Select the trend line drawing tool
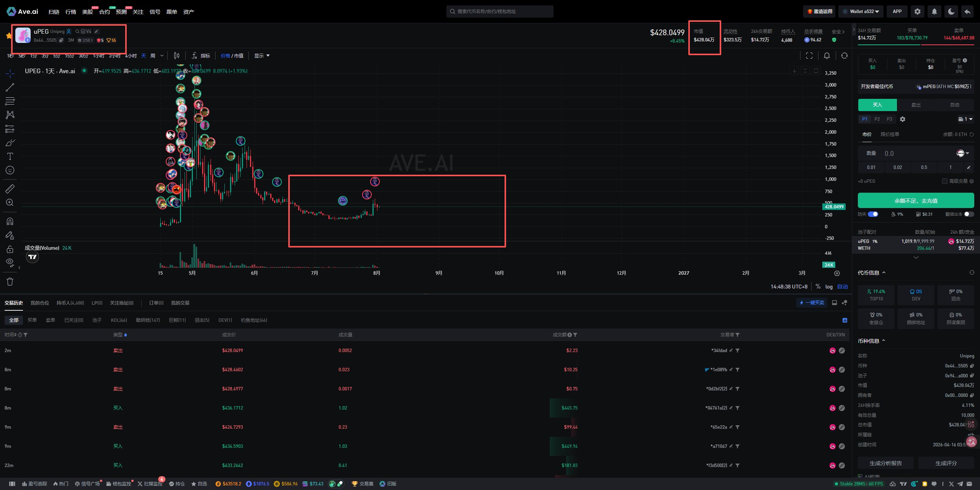The width and height of the screenshot is (980, 490). pos(10,87)
